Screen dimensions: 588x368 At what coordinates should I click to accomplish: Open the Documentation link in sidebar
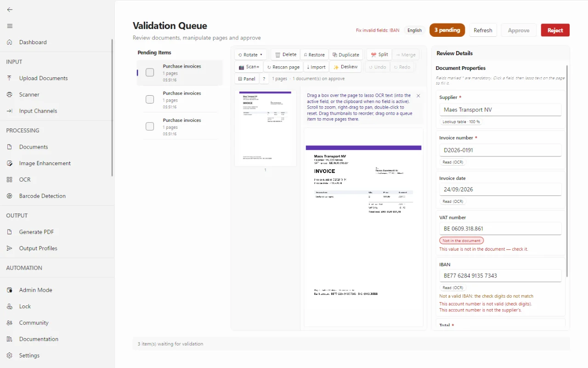pos(39,339)
